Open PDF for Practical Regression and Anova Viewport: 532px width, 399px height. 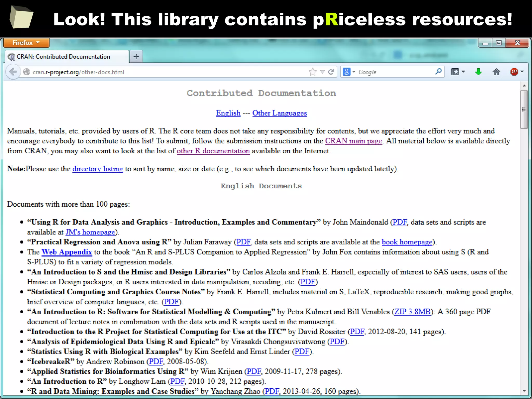243,242
